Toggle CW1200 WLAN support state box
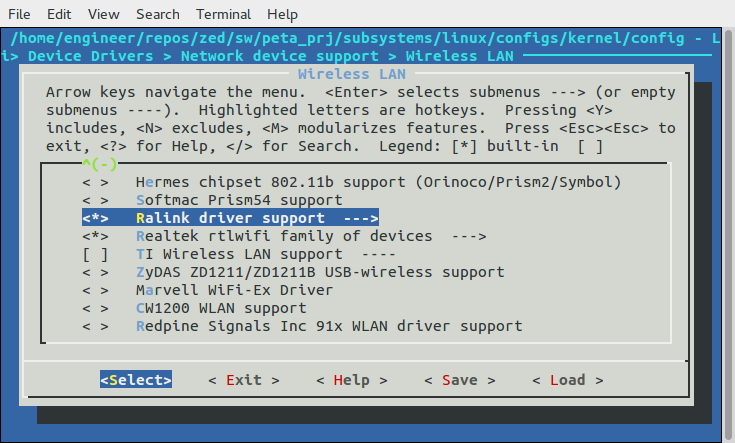The image size is (735, 443). point(96,308)
